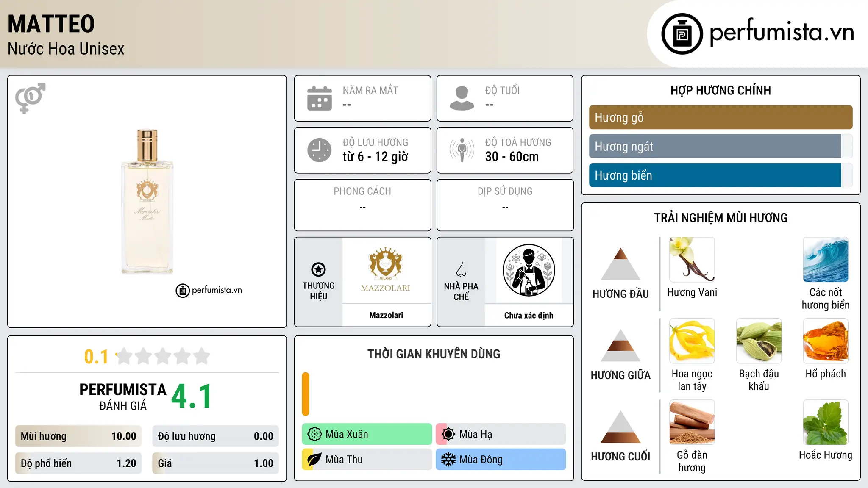Click the Matteo perfume bottle photo

click(x=147, y=201)
